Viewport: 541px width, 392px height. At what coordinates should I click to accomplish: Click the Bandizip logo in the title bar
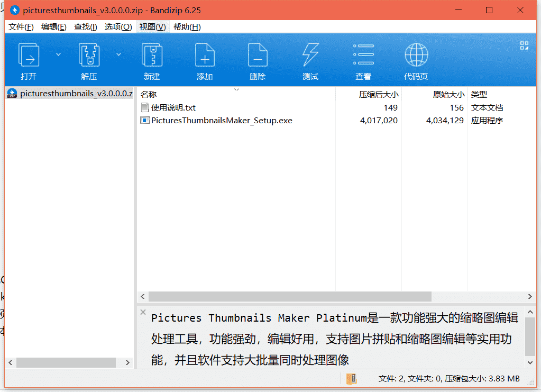pos(15,11)
